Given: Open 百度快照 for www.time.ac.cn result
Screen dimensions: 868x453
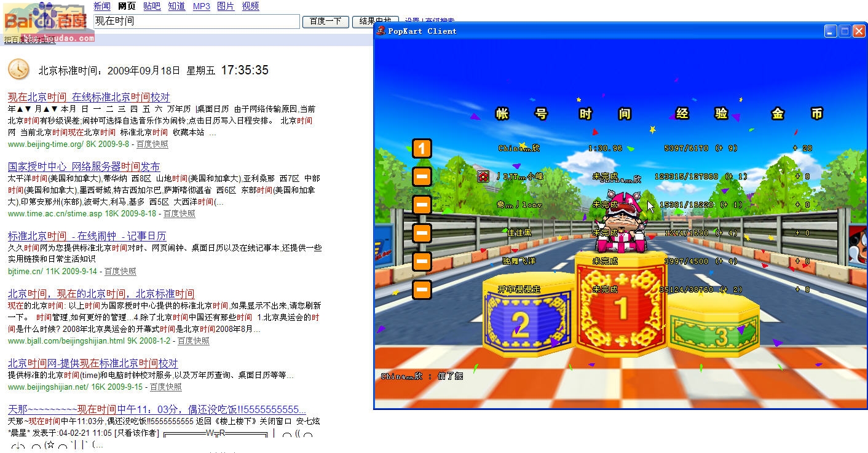Looking at the screenshot, I should click(179, 213).
